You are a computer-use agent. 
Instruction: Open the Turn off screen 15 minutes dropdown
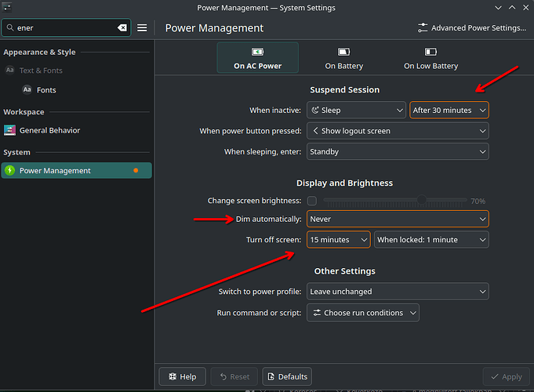[x=339, y=240]
